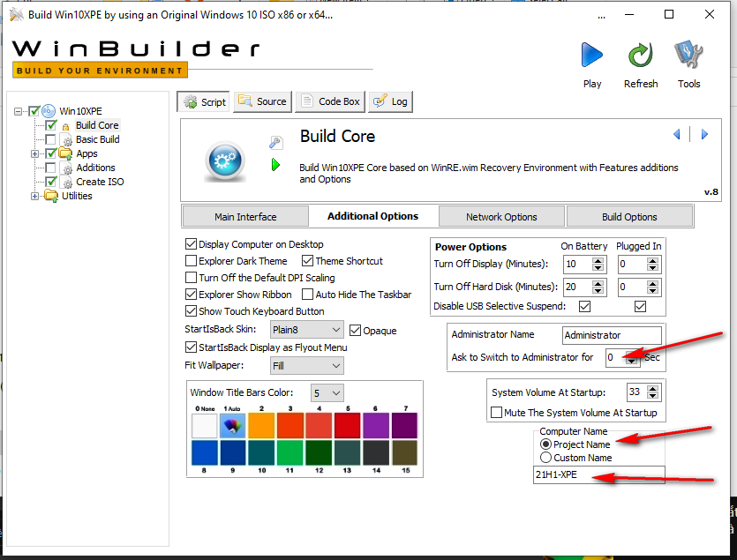Image resolution: width=737 pixels, height=560 pixels.
Task: Enable Mute The System Volume At Startup
Action: pyautogui.click(x=496, y=413)
